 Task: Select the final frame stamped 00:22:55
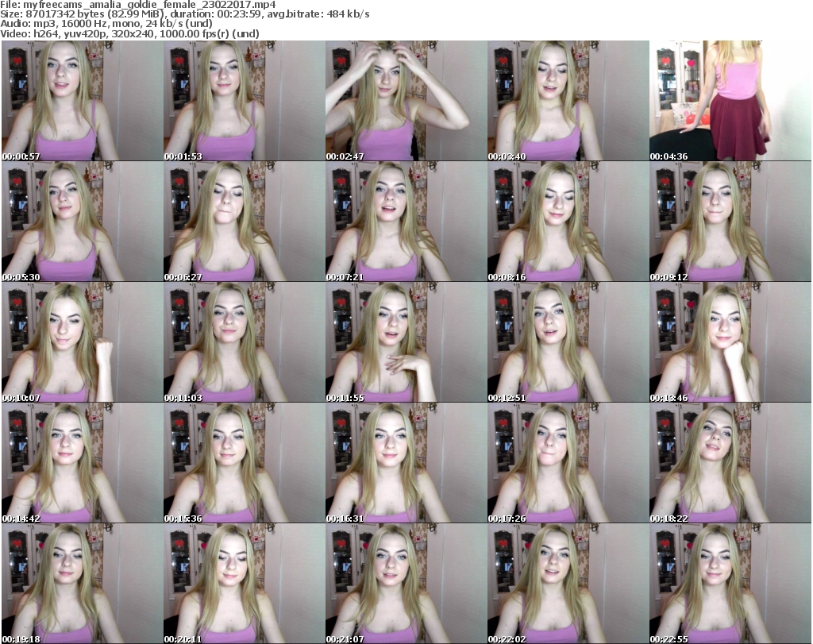click(730, 584)
